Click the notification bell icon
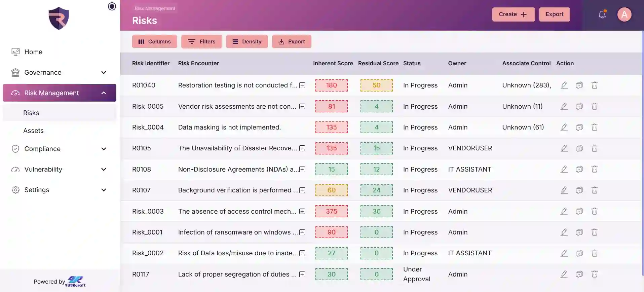Viewport: 644px width, 292px height. coord(602,14)
